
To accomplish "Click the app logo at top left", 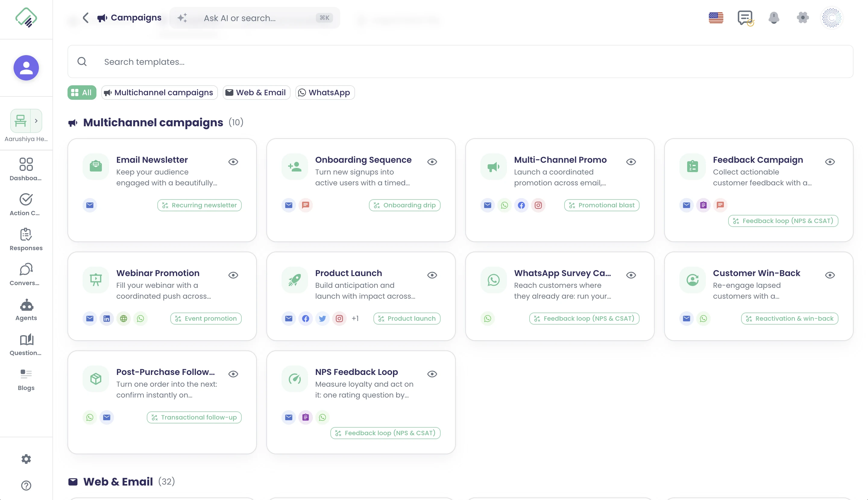I will pyautogui.click(x=26, y=17).
